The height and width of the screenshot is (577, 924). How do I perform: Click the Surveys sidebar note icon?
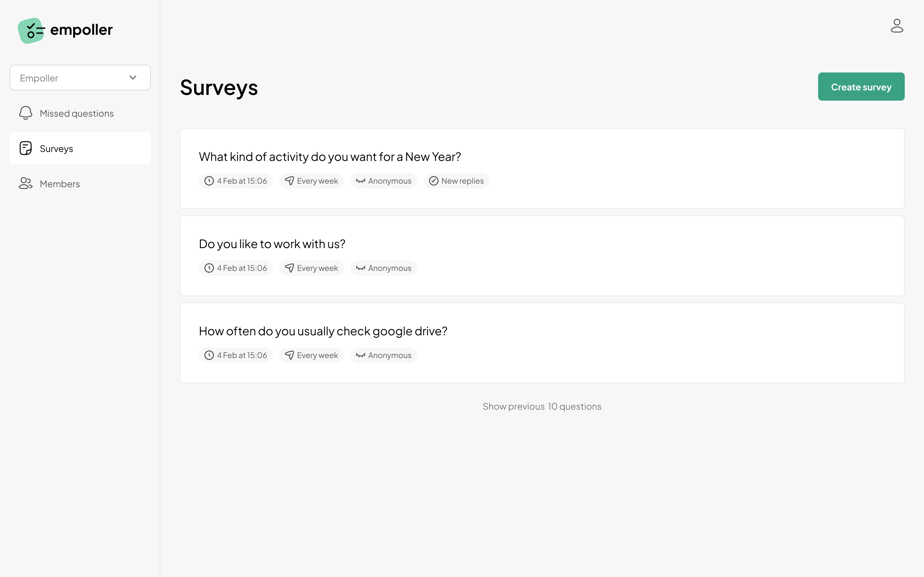26,148
